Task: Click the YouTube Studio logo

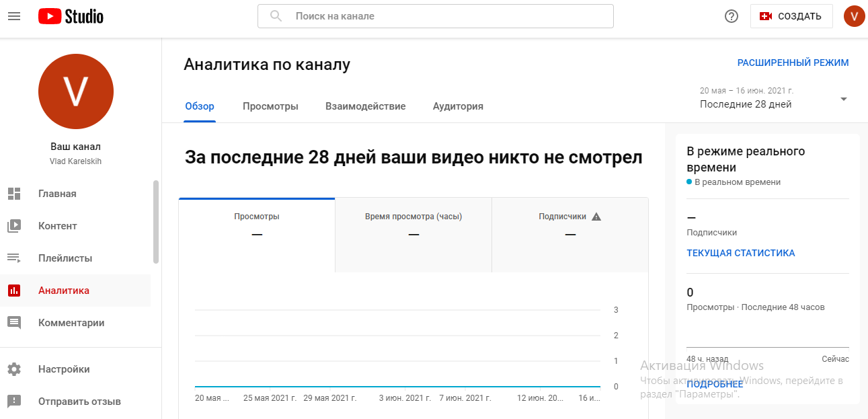Action: pos(71,16)
